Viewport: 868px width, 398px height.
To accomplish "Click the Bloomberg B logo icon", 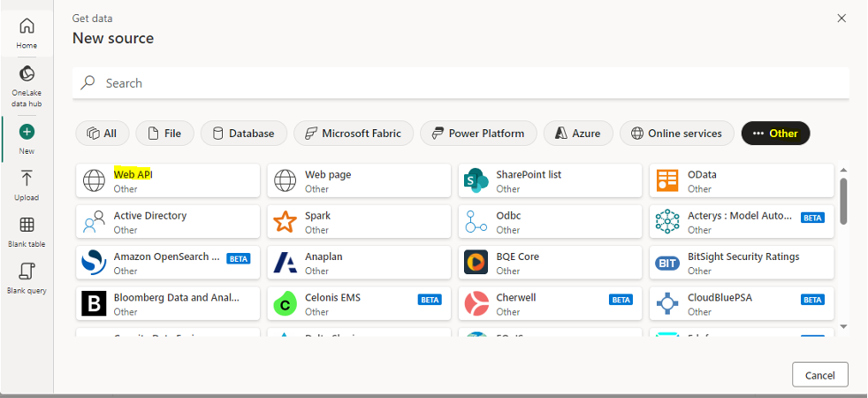I will [94, 303].
